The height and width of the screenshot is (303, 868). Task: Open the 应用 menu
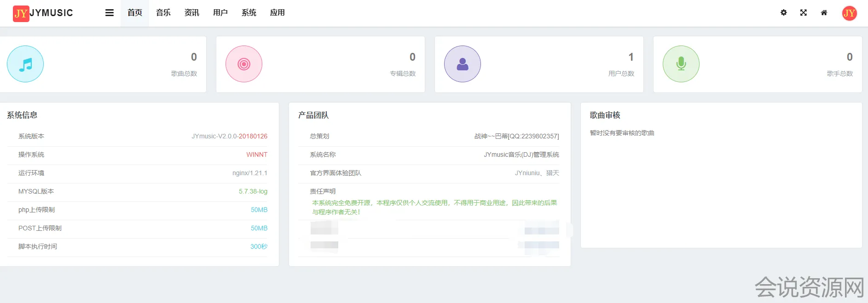(x=278, y=13)
